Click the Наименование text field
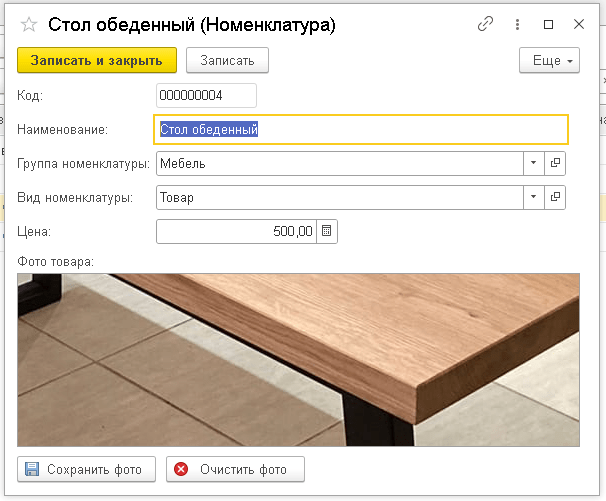606x501 pixels. [x=361, y=130]
